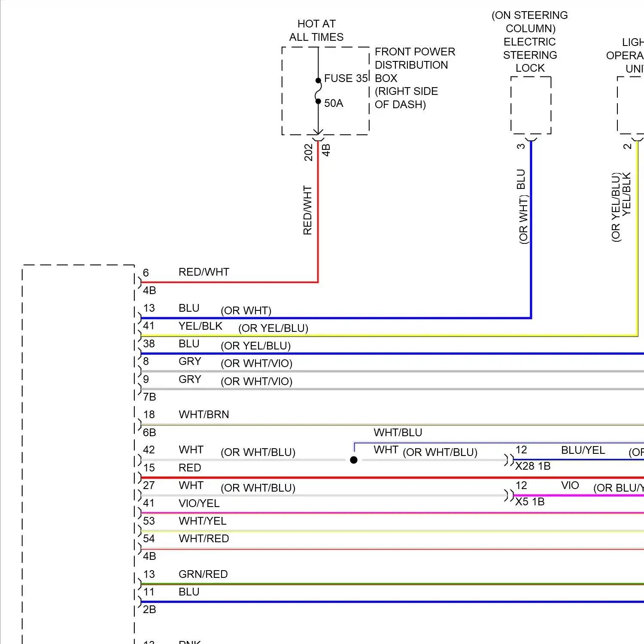Select 'GRY' label at pin 9
The height and width of the screenshot is (644, 644).
190,380
